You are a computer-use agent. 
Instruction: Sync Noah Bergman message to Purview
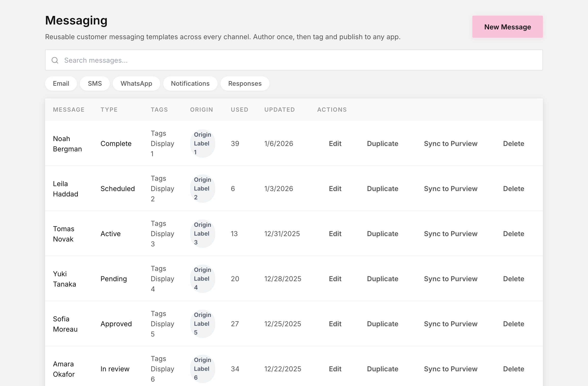tap(450, 144)
